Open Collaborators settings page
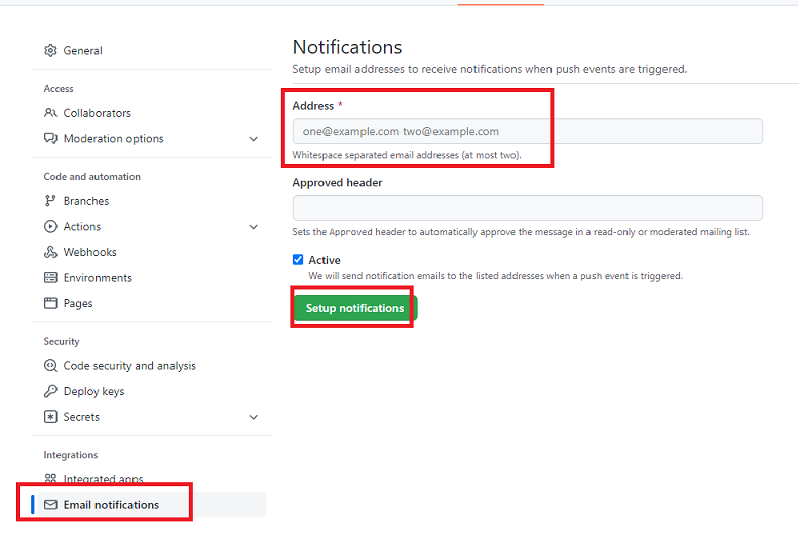 [x=97, y=113]
